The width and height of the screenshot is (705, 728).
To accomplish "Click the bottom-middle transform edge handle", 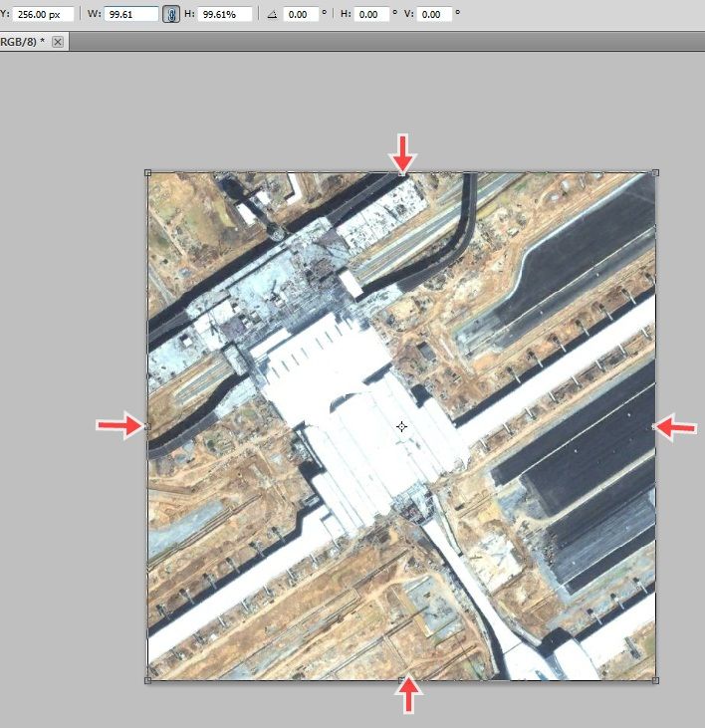I will tap(401, 680).
